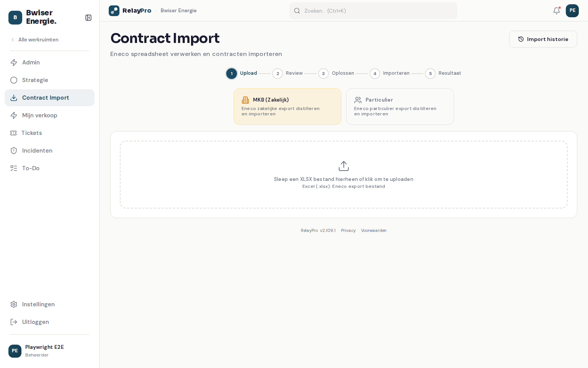Image resolution: width=588 pixels, height=368 pixels.
Task: Log out via Uitloggen
Action: click(x=49, y=322)
